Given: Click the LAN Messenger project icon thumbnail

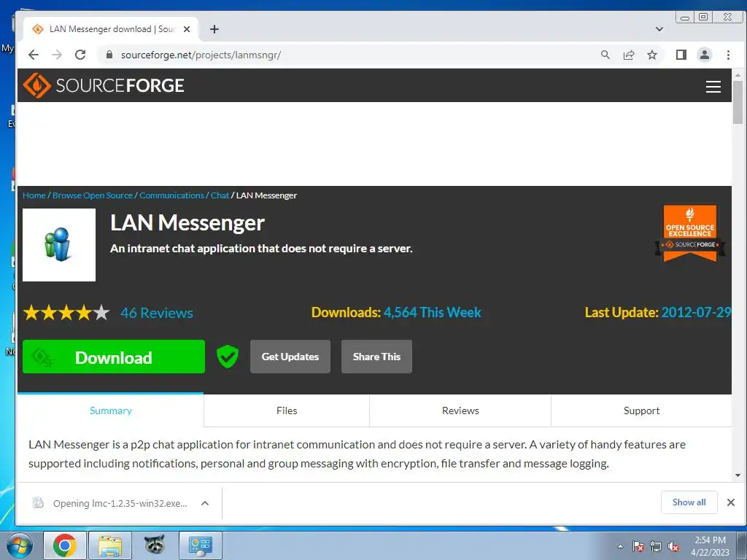Looking at the screenshot, I should (x=59, y=245).
